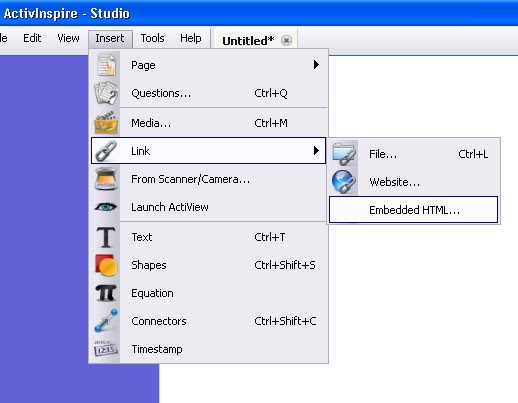Choose From Scanner/Camera... entry
518x403 pixels.
208,179
